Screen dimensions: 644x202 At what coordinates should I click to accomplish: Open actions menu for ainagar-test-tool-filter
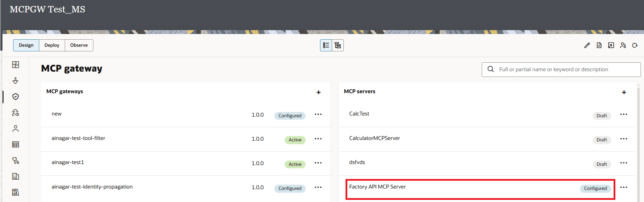318,139
